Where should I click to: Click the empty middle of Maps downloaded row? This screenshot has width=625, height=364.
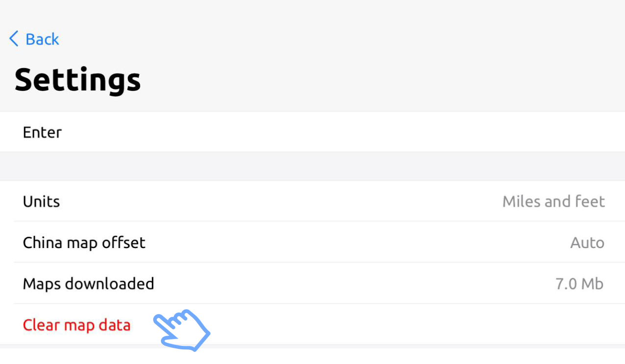(x=343, y=284)
